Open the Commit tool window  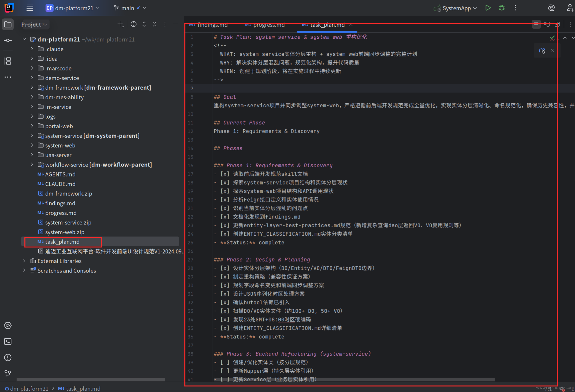pyautogui.click(x=8, y=40)
